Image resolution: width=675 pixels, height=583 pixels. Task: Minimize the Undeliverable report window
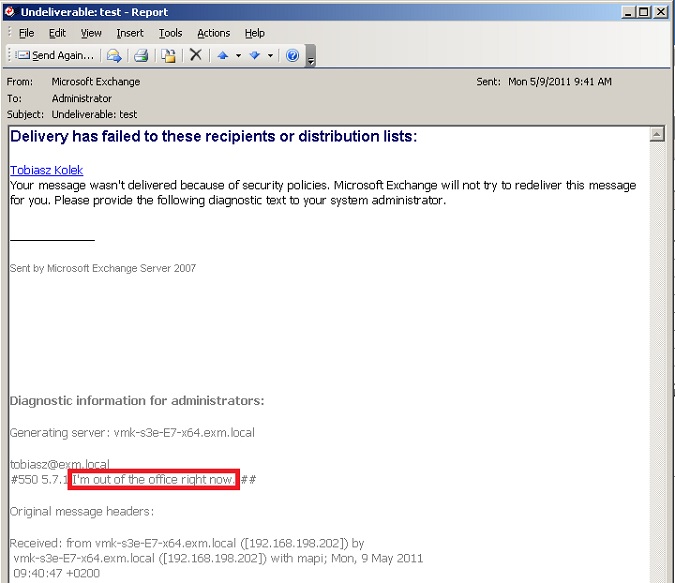[628, 12]
